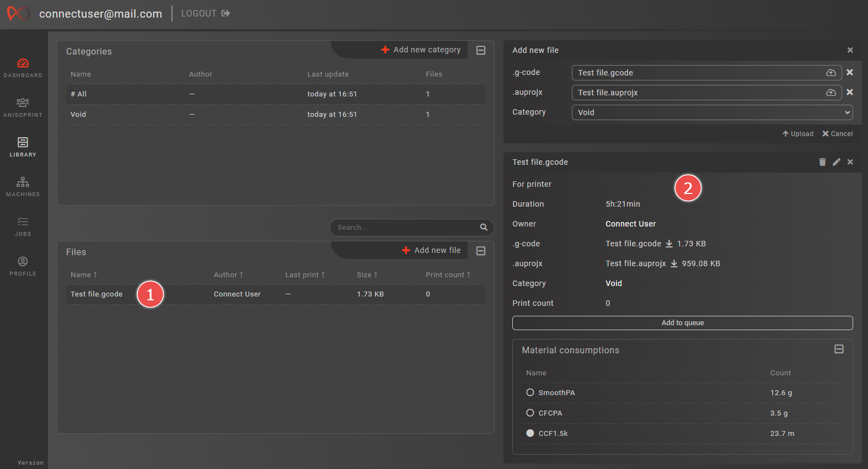Click the '12.6 g' SmoothPA count
Screen dimensions: 868x469
tap(781, 393)
